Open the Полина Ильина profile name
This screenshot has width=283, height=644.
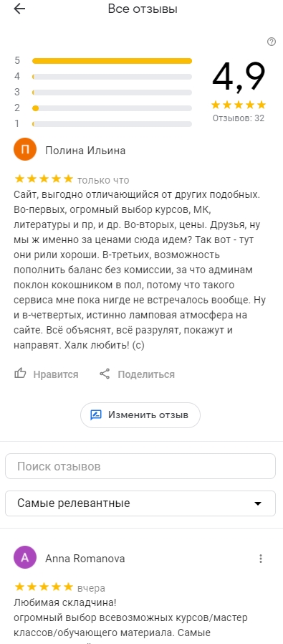pos(85,151)
